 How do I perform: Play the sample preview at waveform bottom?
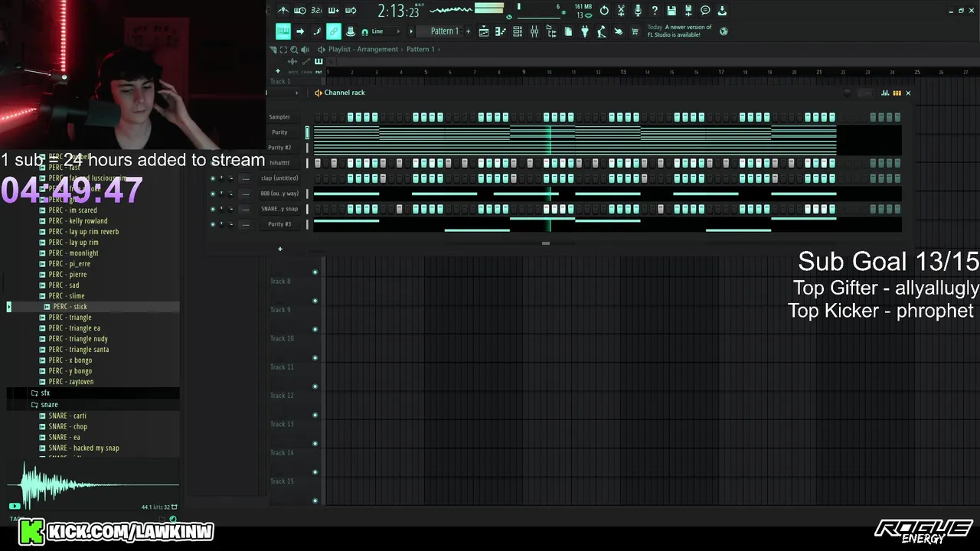point(15,506)
